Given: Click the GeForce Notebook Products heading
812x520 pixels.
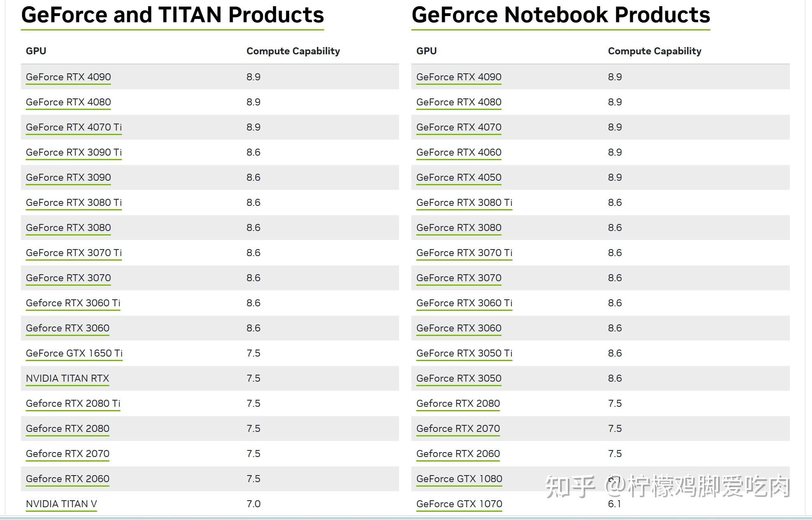Looking at the screenshot, I should tap(560, 15).
